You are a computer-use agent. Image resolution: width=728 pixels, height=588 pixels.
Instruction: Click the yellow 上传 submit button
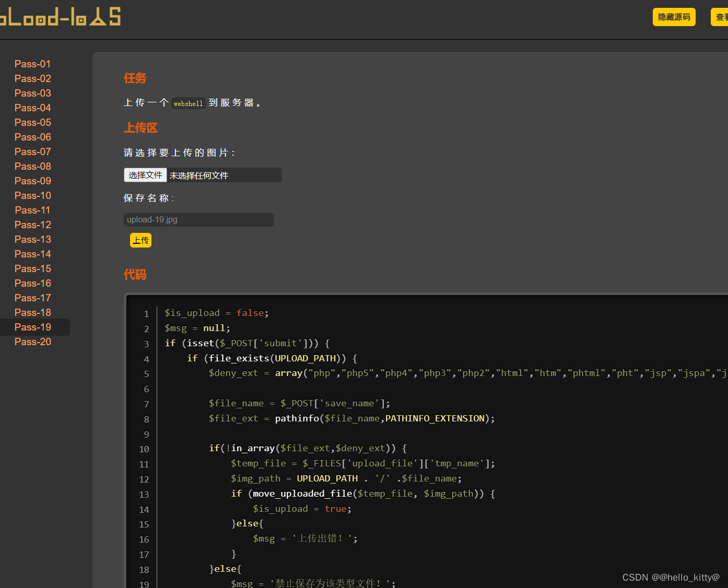pyautogui.click(x=140, y=240)
